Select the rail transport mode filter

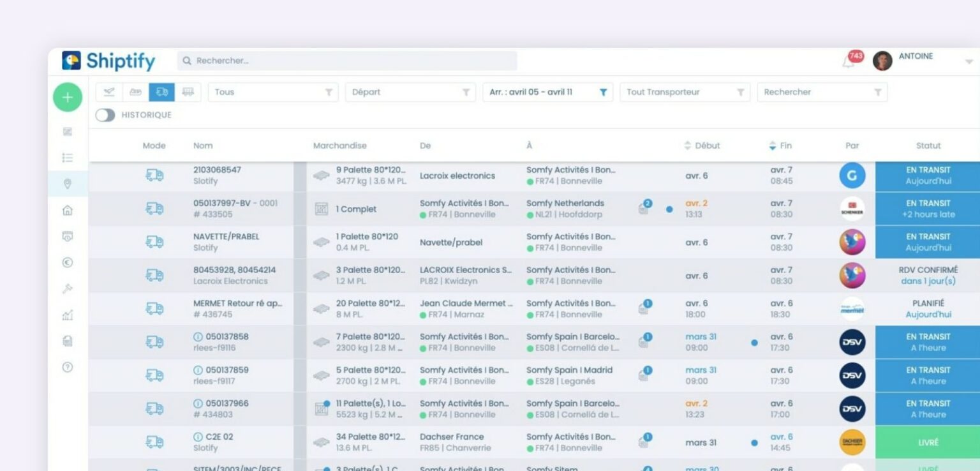(188, 92)
